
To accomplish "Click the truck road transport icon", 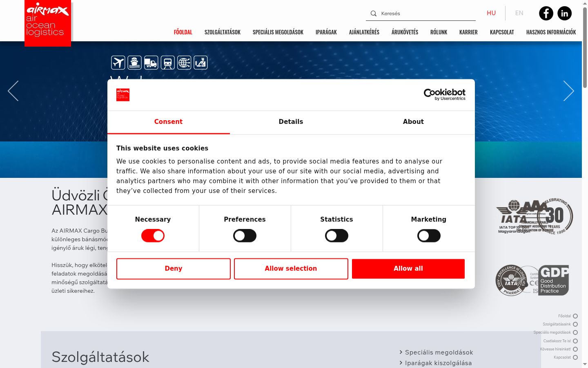I will [x=151, y=63].
